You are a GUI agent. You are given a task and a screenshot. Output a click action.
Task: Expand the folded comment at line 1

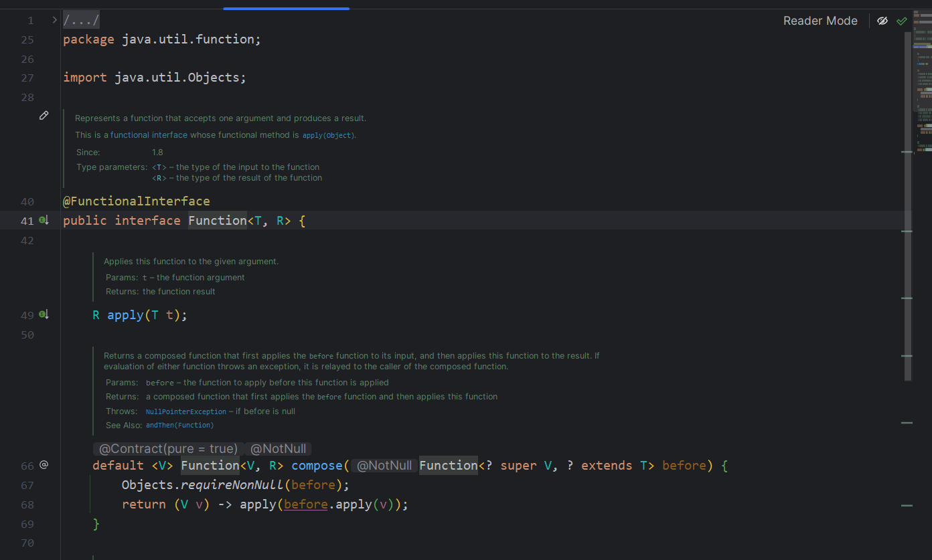click(x=55, y=20)
